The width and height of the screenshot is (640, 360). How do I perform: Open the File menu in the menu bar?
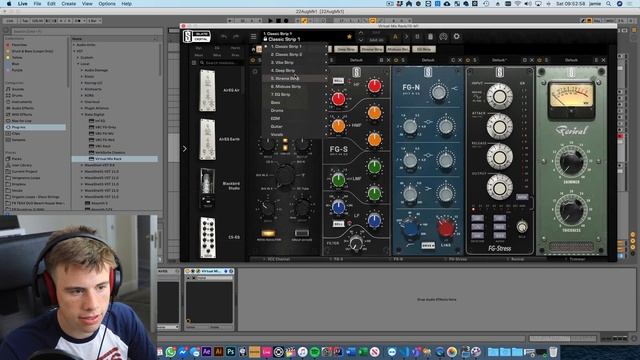tap(37, 4)
